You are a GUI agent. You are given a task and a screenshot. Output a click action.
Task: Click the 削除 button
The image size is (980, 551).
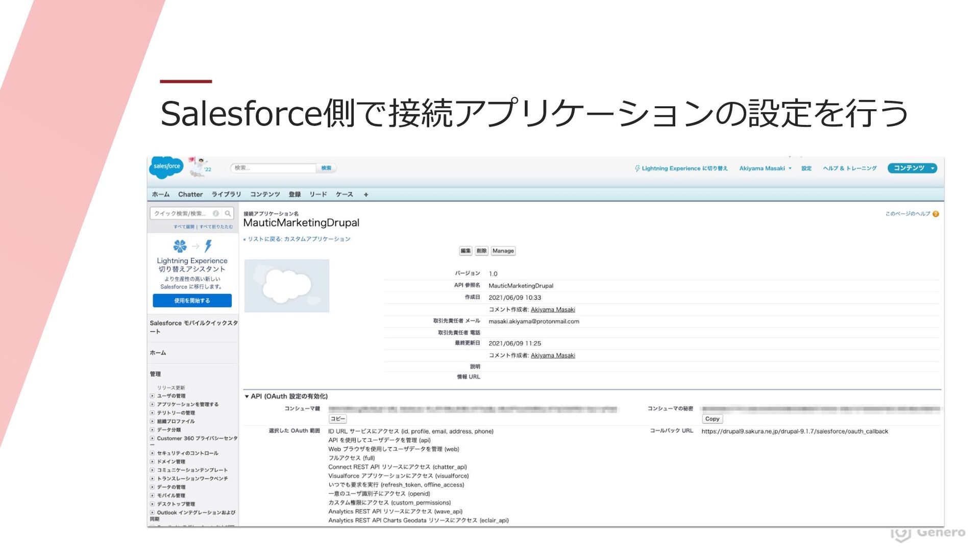[481, 251]
